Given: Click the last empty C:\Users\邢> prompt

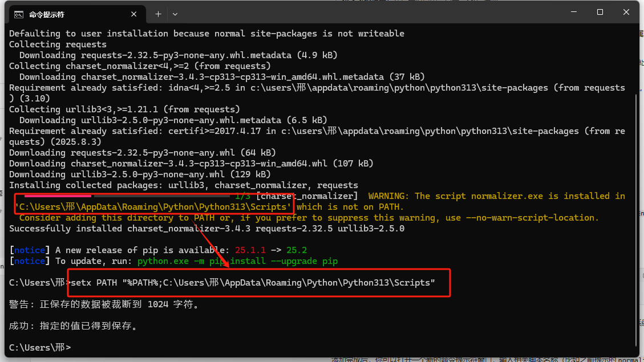Looking at the screenshot, I should 40,348.
